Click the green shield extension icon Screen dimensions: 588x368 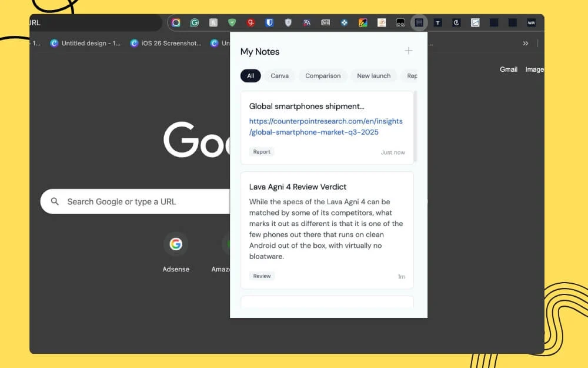(232, 22)
